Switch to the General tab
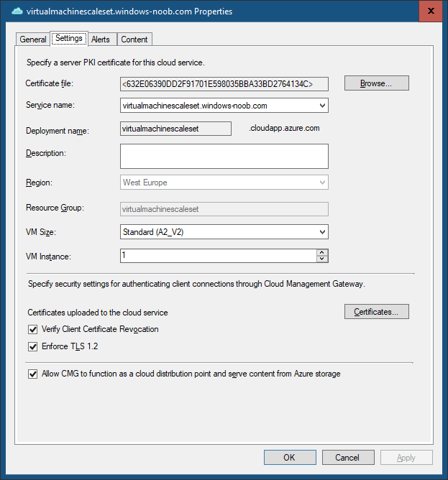The width and height of the screenshot is (448, 480). click(33, 40)
